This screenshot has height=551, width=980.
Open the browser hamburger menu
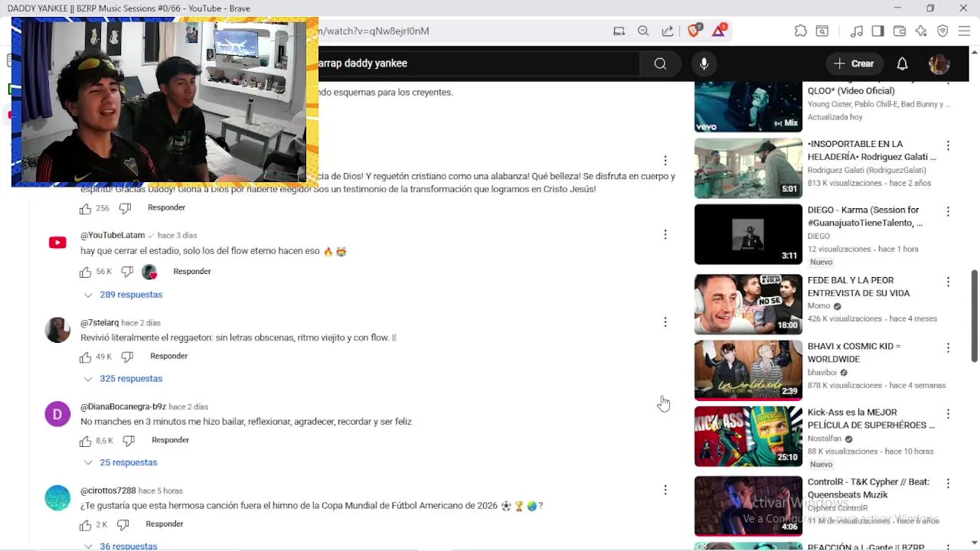[x=964, y=31]
